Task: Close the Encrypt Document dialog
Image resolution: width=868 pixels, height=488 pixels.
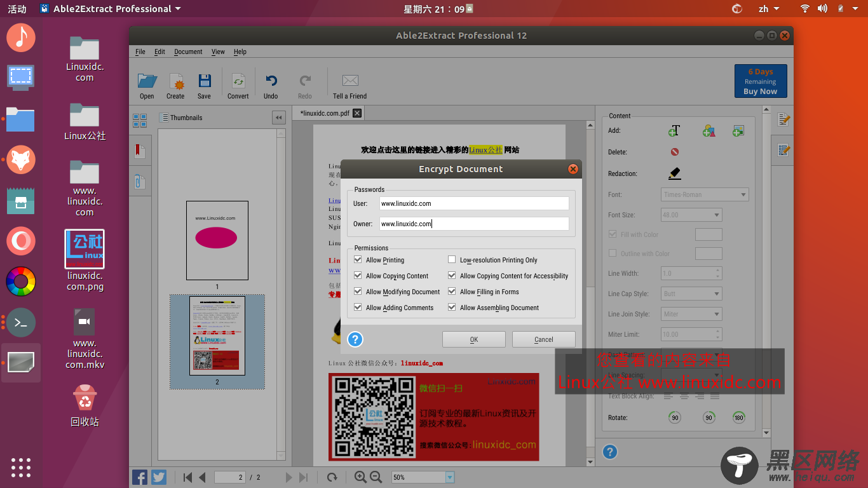Action: (x=573, y=169)
